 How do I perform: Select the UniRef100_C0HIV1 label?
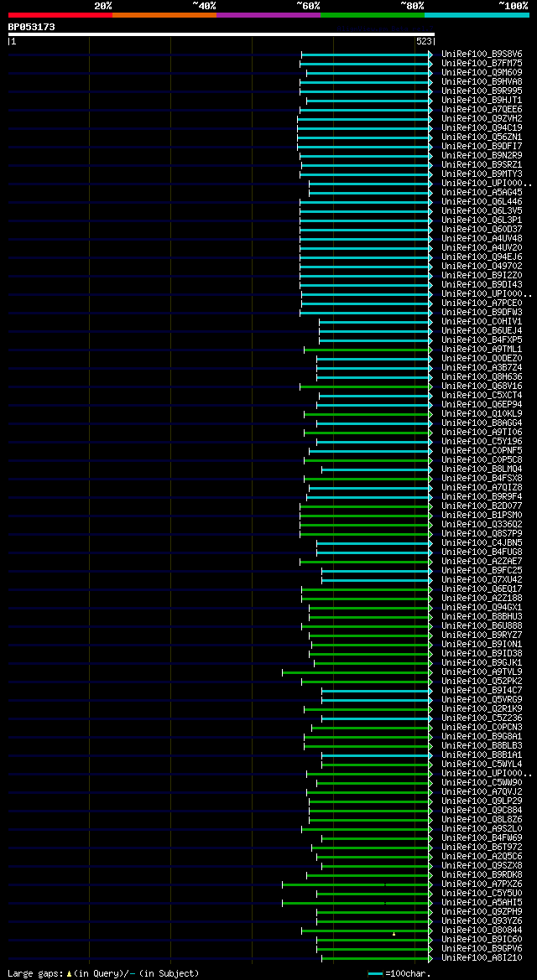pyautogui.click(x=482, y=321)
